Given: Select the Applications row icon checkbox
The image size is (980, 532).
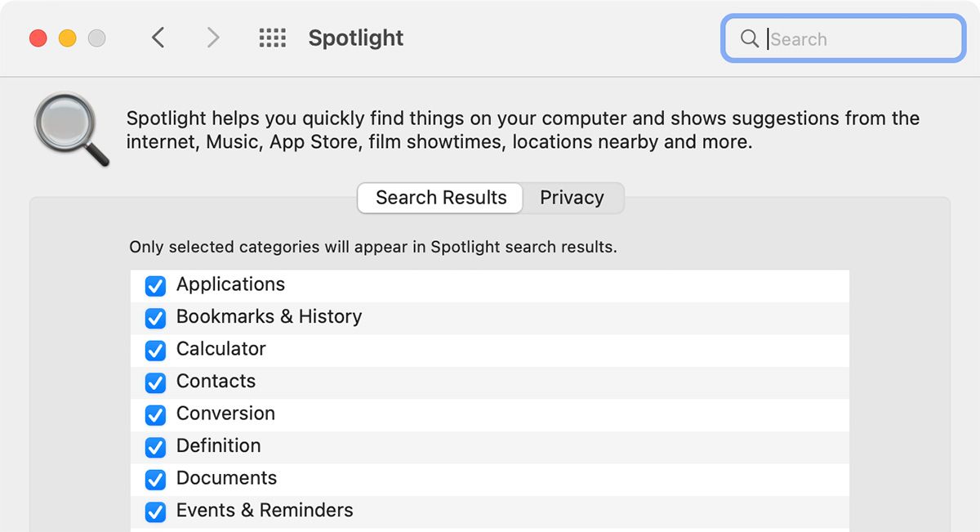Looking at the screenshot, I should (x=155, y=286).
